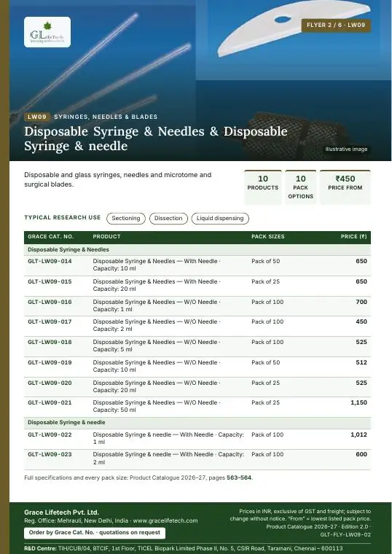The width and height of the screenshot is (392, 554).
Task: Click the GLT-FLY-LW09-02 flyer code
Action: point(345,535)
